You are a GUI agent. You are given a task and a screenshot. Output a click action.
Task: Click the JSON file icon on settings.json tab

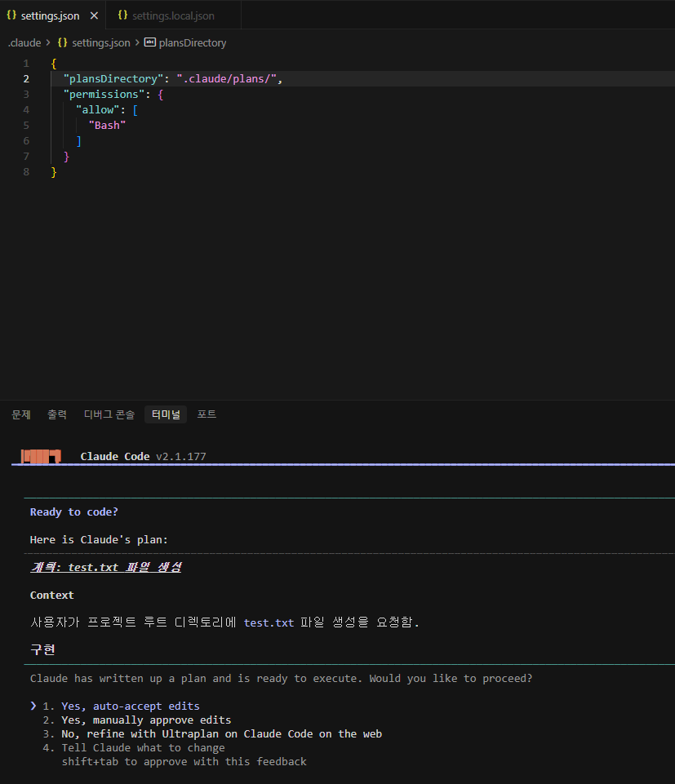tap(11, 15)
